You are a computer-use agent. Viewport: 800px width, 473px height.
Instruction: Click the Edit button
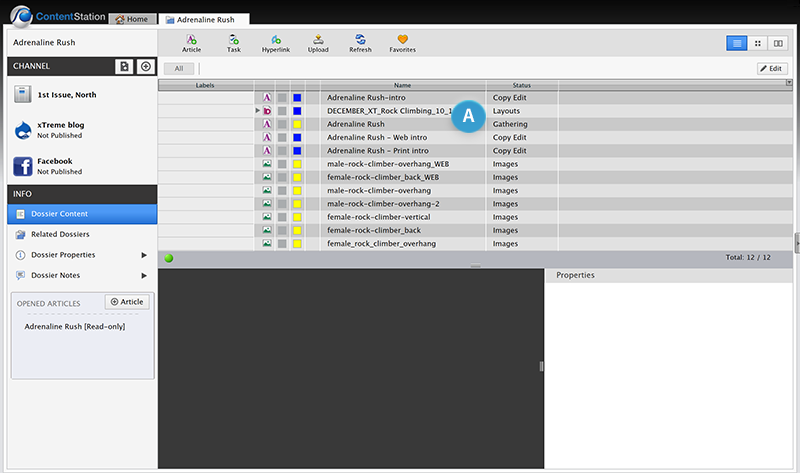pos(773,68)
